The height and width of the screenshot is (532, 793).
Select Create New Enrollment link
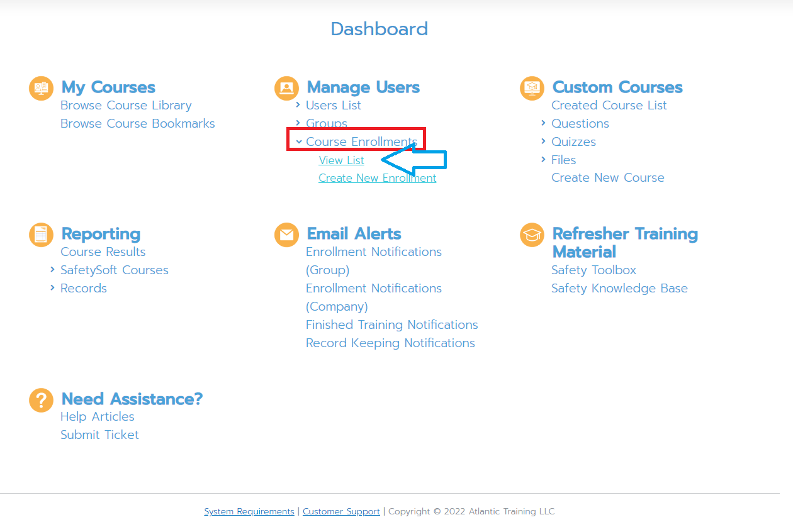pyautogui.click(x=377, y=178)
